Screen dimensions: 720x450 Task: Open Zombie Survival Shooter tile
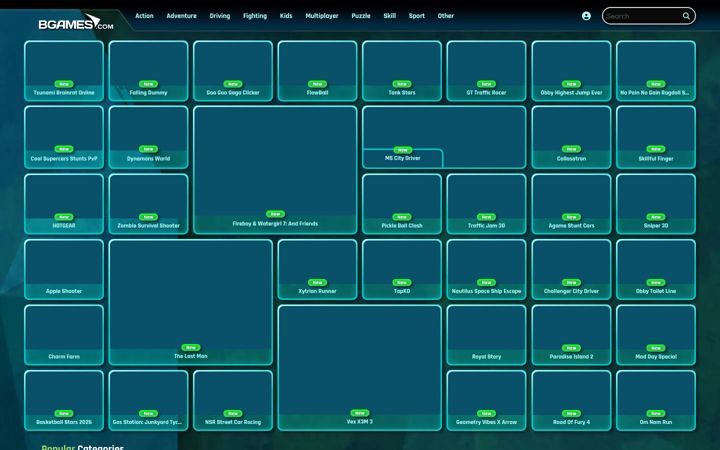pyautogui.click(x=148, y=204)
